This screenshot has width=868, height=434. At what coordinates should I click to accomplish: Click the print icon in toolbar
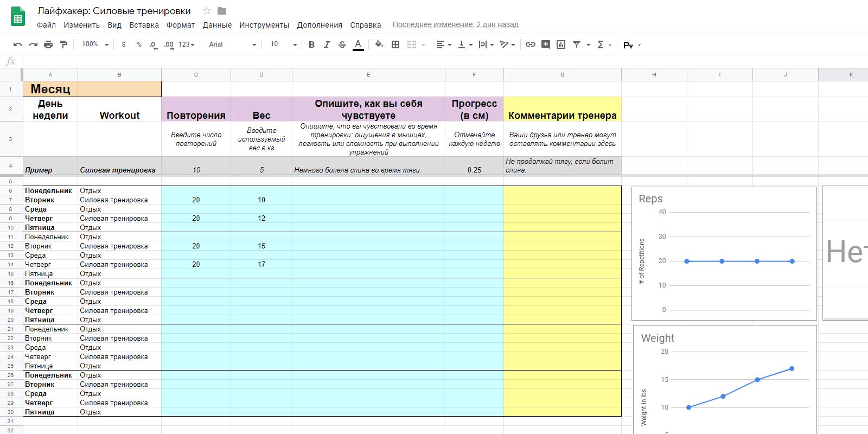pos(48,44)
